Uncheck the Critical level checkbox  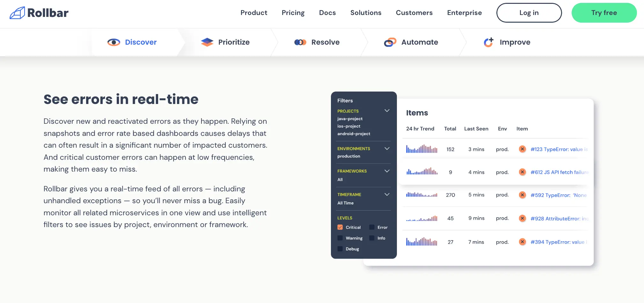click(x=340, y=227)
